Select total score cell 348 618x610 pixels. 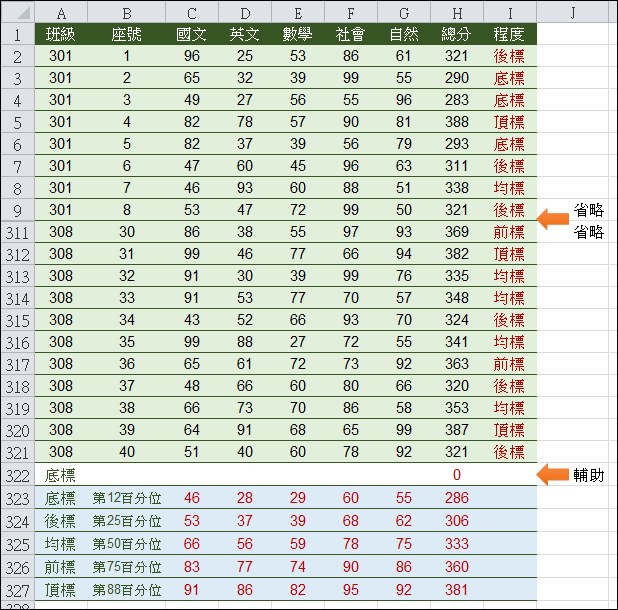coord(457,298)
